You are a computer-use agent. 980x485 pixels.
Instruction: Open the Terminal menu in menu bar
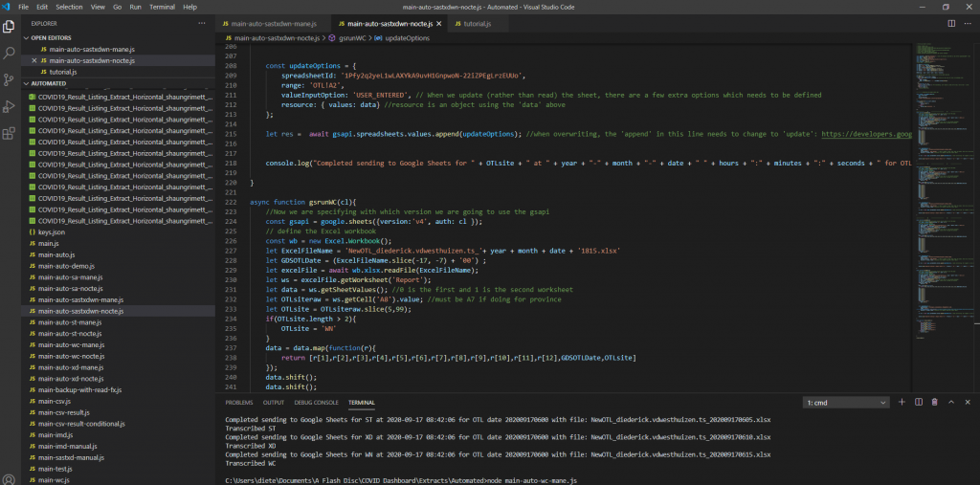tap(162, 7)
